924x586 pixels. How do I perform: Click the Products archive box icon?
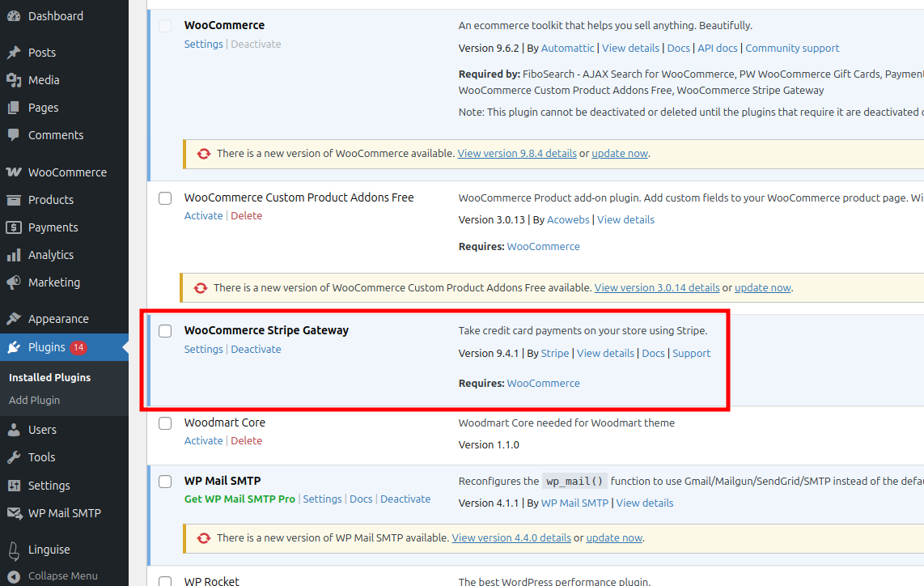pyautogui.click(x=14, y=200)
